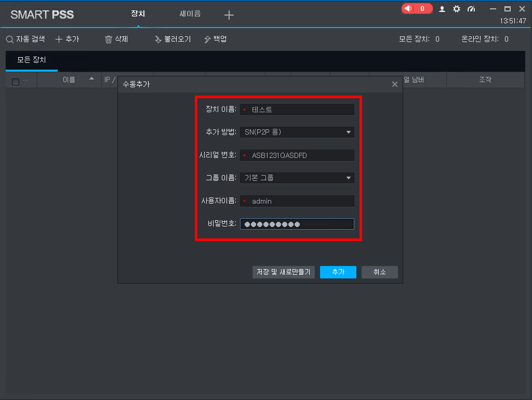Select the 모든 장치 tab
Image resolution: width=532 pixels, height=400 pixels.
coord(31,60)
